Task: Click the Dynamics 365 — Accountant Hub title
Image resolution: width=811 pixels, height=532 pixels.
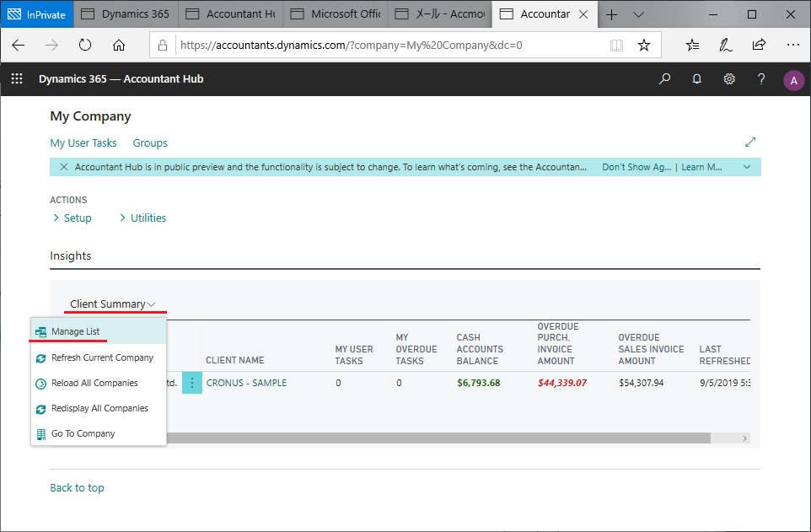Action: pyautogui.click(x=121, y=78)
